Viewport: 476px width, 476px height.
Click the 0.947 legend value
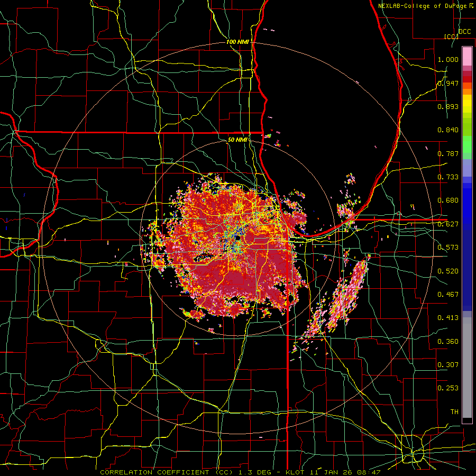pos(448,83)
